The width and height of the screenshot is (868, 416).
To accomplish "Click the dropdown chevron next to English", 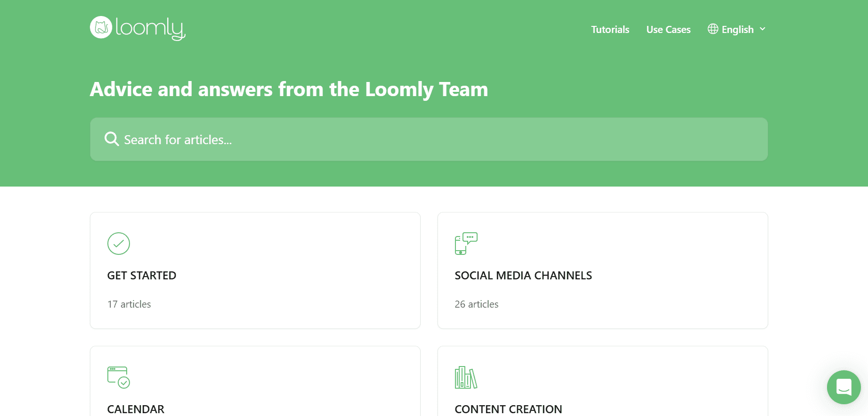I will click(763, 29).
